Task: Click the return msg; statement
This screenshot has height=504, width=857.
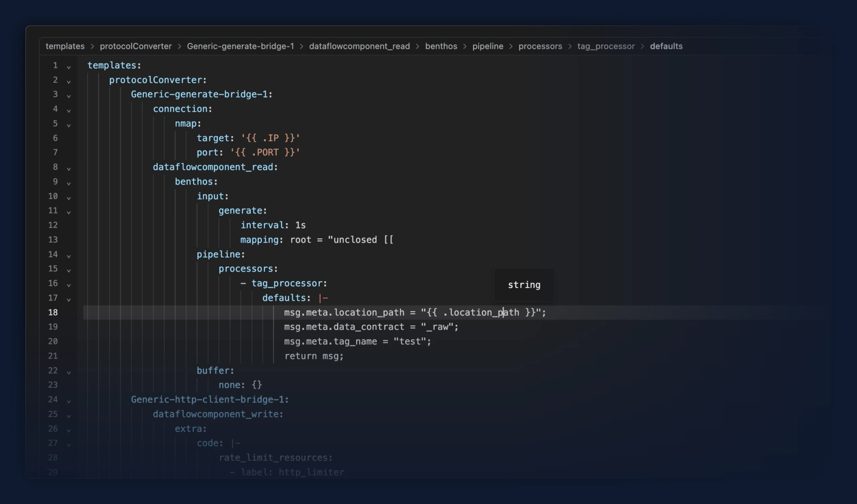Action: pos(314,356)
